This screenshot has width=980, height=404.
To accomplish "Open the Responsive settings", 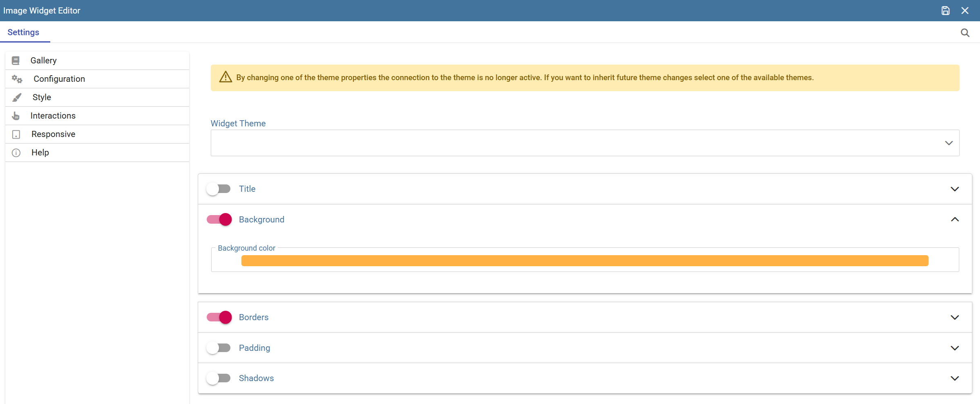I will coord(97,134).
